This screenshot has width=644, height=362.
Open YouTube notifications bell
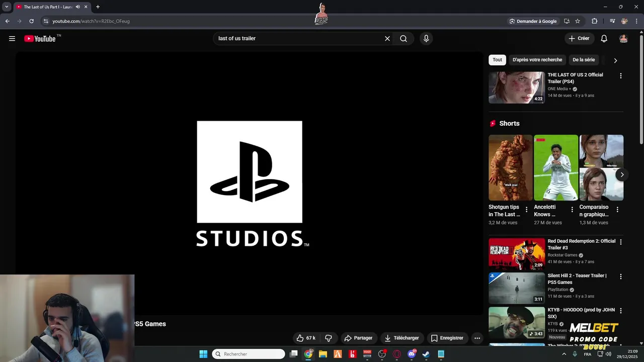(604, 38)
